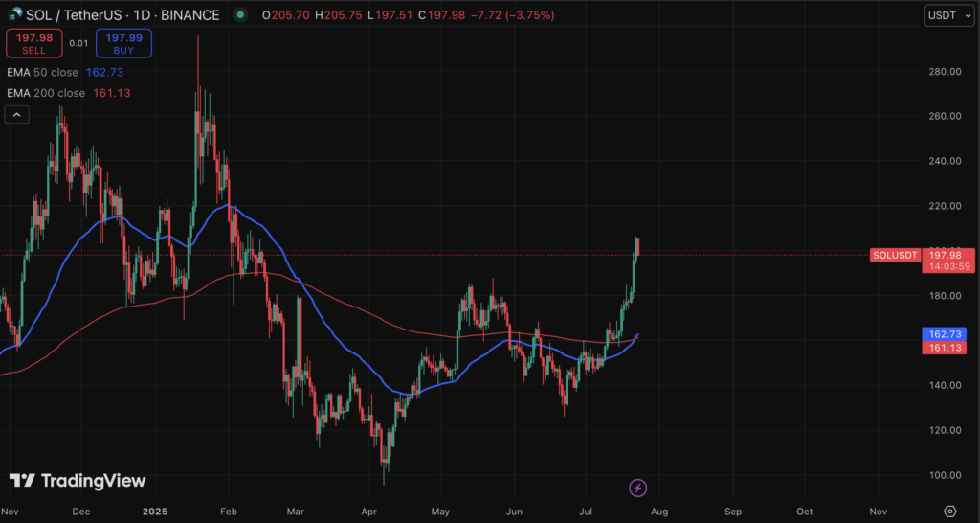Screen dimensions: 980x523
Task: Click the high price H205.75 readout
Action: (x=338, y=15)
